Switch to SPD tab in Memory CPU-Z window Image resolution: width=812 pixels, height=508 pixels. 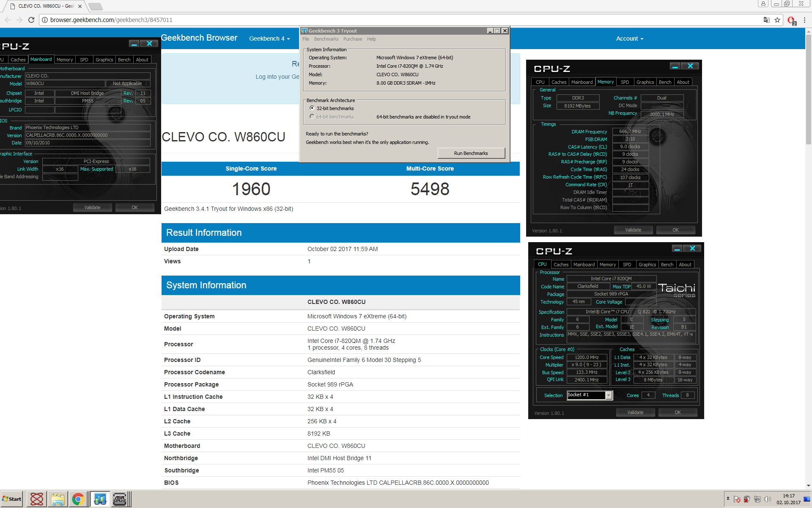(x=625, y=82)
